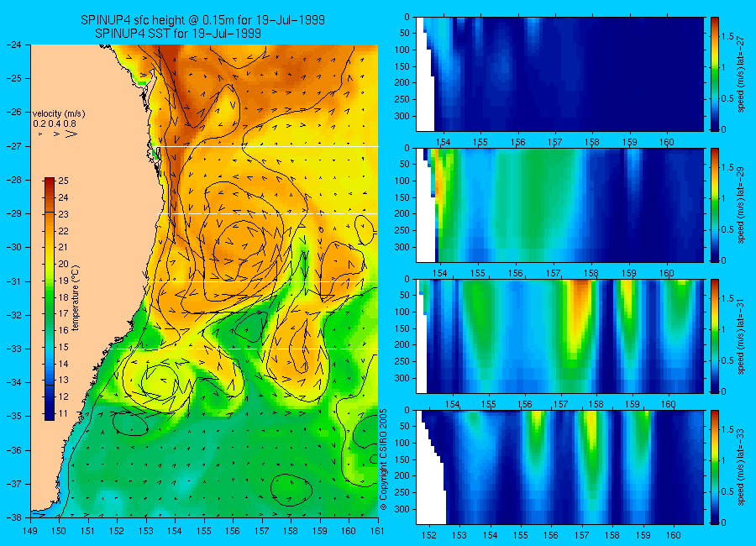Click the '11' value on the temperature scale
The height and width of the screenshot is (546, 756).
(63, 413)
